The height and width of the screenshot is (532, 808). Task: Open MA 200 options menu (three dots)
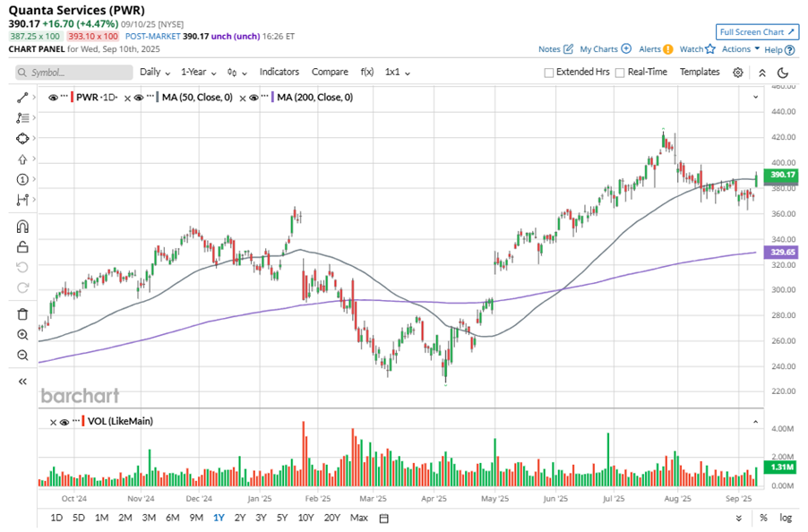point(265,97)
